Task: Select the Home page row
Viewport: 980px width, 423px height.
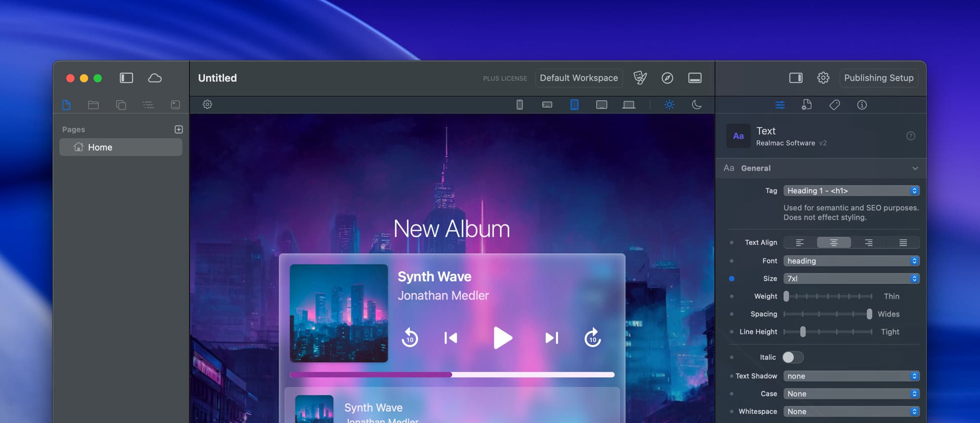Action: pos(121,147)
